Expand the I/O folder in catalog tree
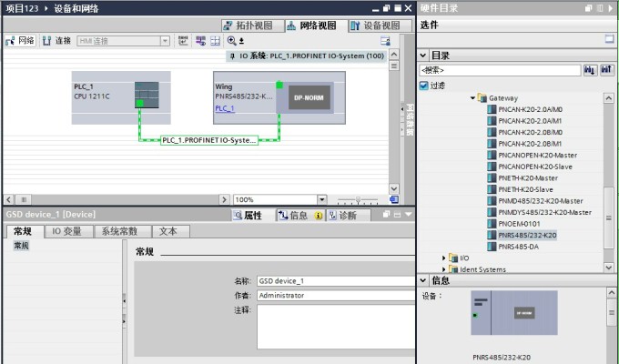The image size is (619, 364). click(x=445, y=258)
